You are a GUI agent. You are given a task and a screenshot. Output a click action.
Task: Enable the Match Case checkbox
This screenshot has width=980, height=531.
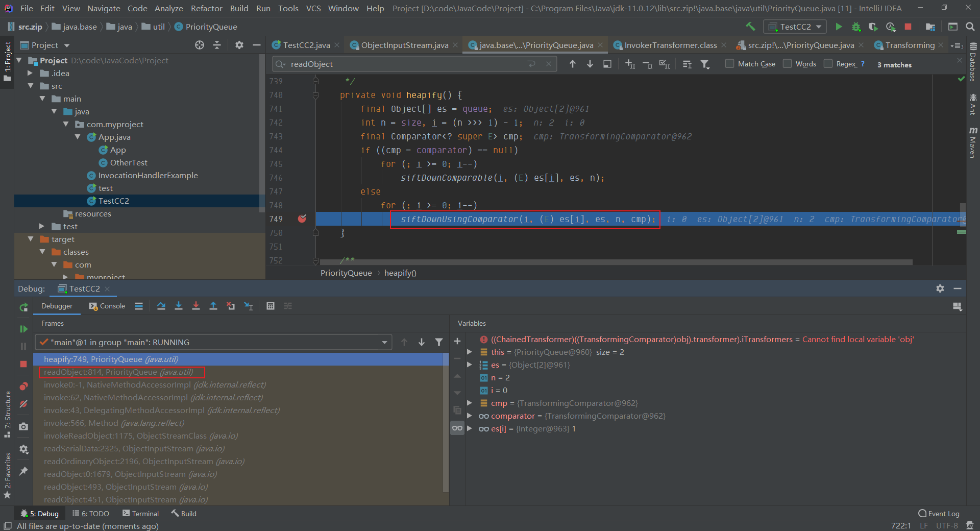coord(730,64)
